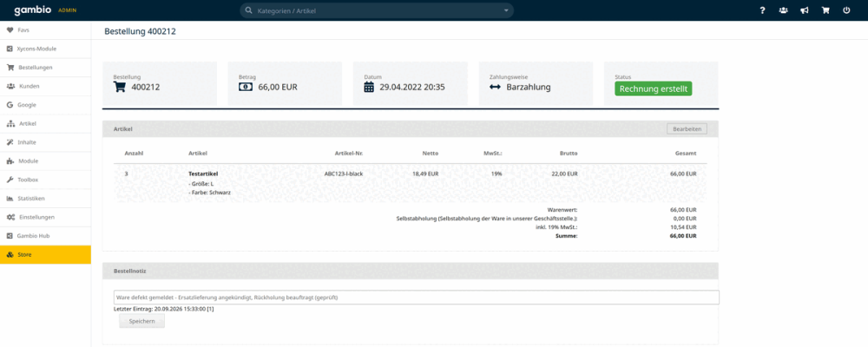Click the Google G icon in sidebar
Image resolution: width=868 pixels, height=347 pixels.
(x=10, y=105)
